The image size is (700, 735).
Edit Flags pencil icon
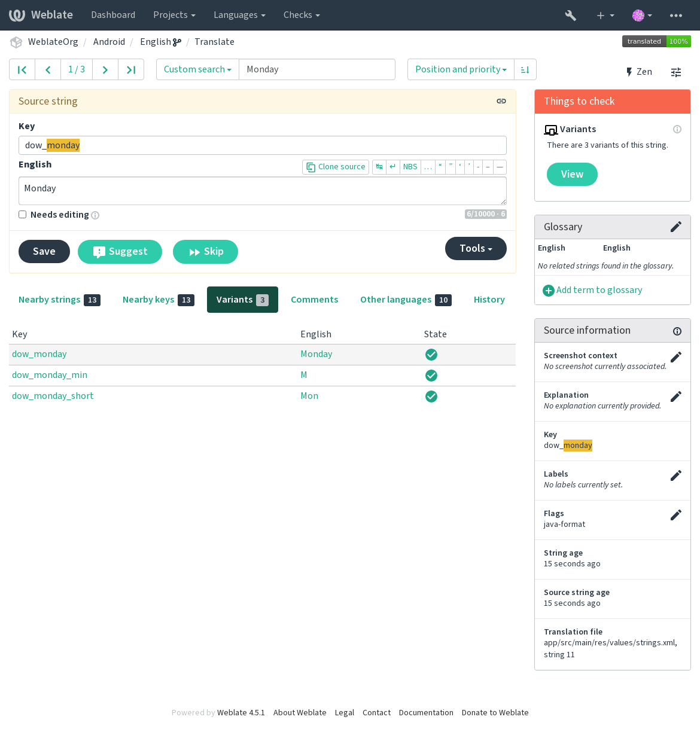coord(676,515)
